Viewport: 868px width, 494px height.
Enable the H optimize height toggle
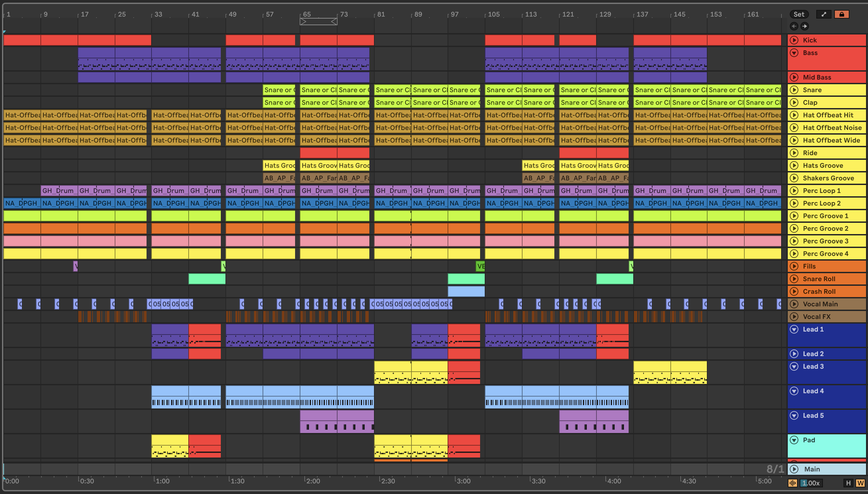848,483
